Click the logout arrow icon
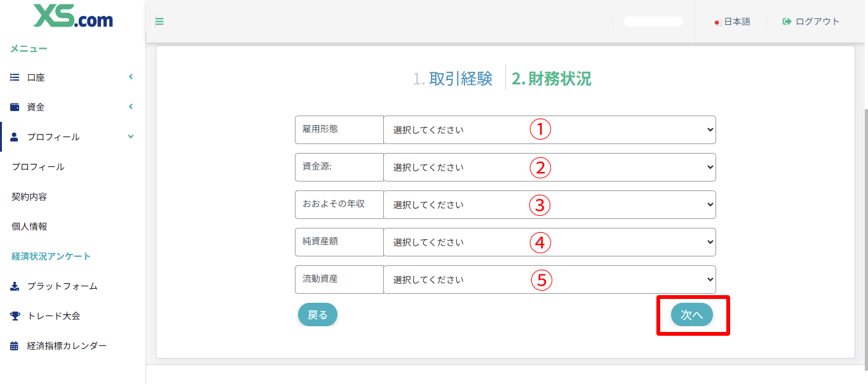868x384 pixels. pos(787,21)
